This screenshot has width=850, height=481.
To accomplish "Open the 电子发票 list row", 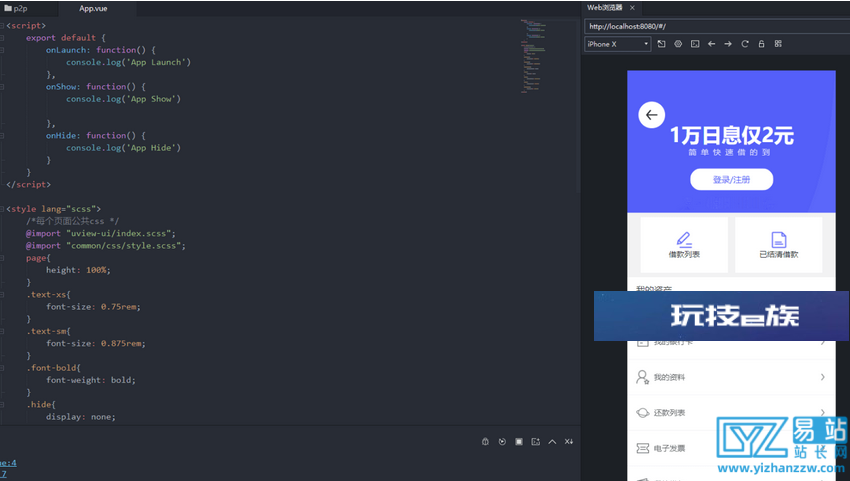I will click(731, 448).
